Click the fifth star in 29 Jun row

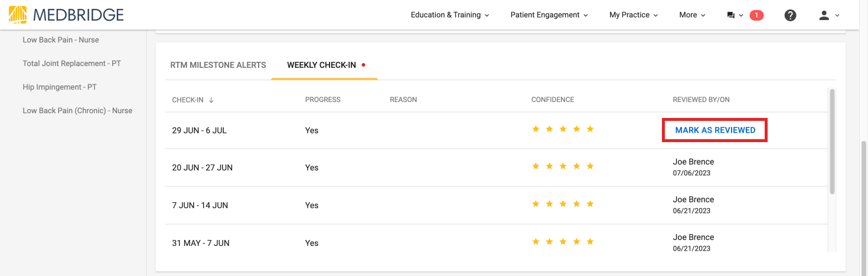590,129
